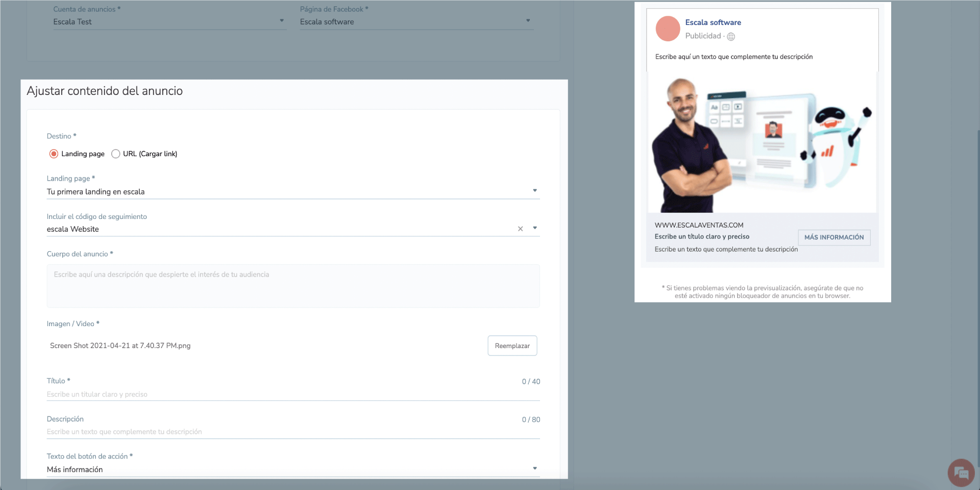Image resolution: width=980 pixels, height=490 pixels.
Task: Open the Cuenta de anuncios dropdown
Action: tap(281, 21)
